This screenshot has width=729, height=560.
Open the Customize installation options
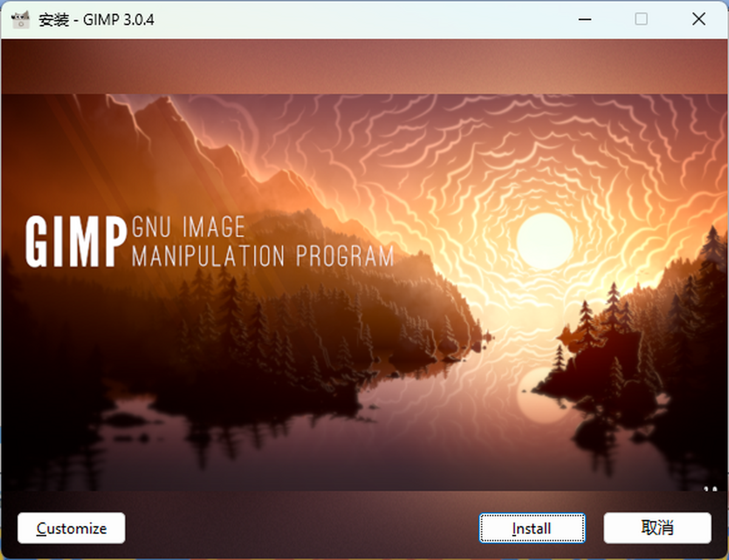tap(71, 528)
